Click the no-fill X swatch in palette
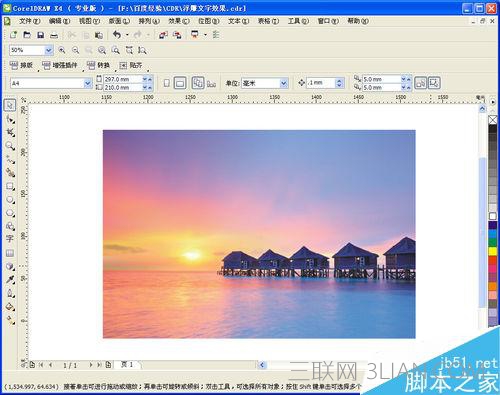The width and height of the screenshot is (500, 395). (493, 120)
